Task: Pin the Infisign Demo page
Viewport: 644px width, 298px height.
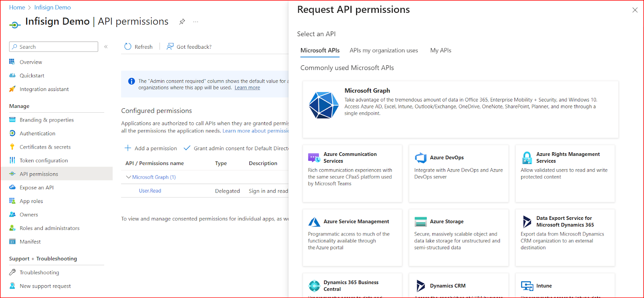Action: [182, 22]
